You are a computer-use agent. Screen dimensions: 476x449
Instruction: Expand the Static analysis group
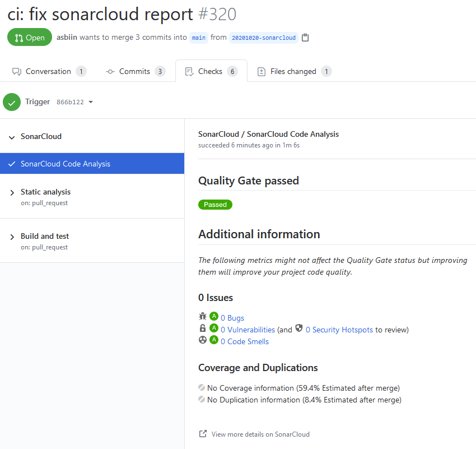coord(12,192)
